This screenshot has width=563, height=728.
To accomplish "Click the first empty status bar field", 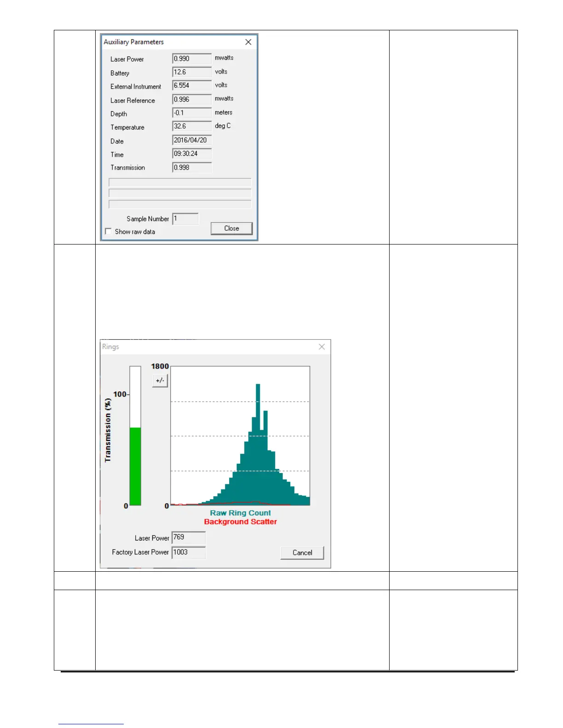I will pos(180,182).
